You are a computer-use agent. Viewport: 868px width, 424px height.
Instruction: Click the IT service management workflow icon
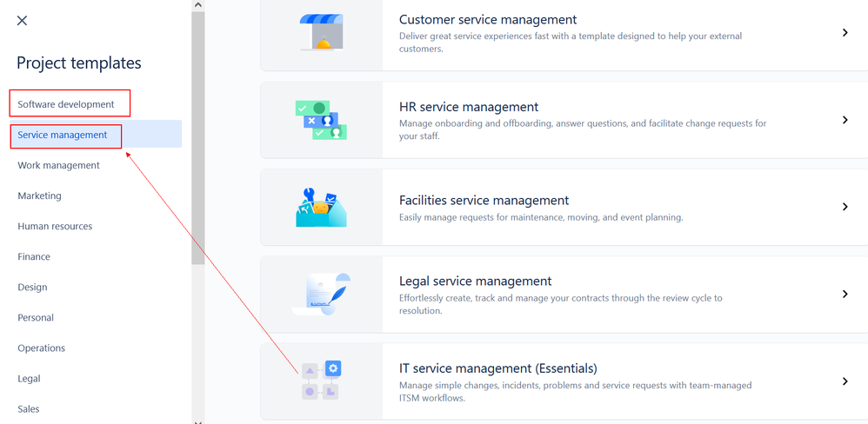point(321,380)
